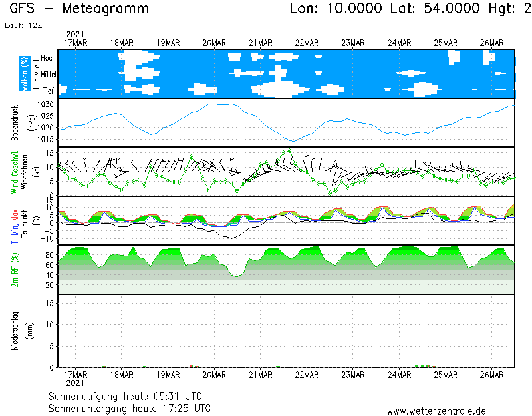Click the Lon: 10.0000 coordinate text
The height and width of the screenshot is (416, 532).
[x=336, y=9]
